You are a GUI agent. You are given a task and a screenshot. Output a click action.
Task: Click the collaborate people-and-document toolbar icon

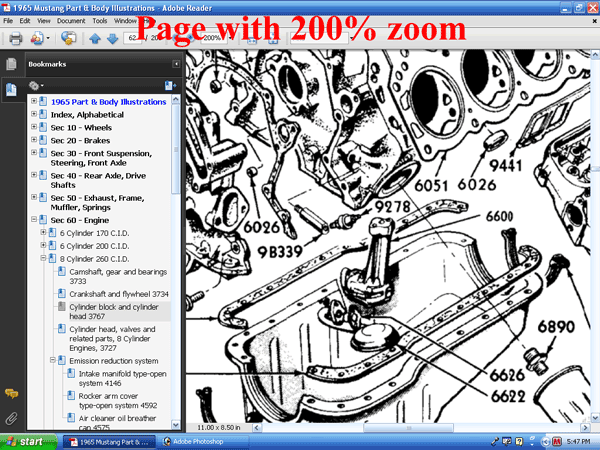point(37,38)
